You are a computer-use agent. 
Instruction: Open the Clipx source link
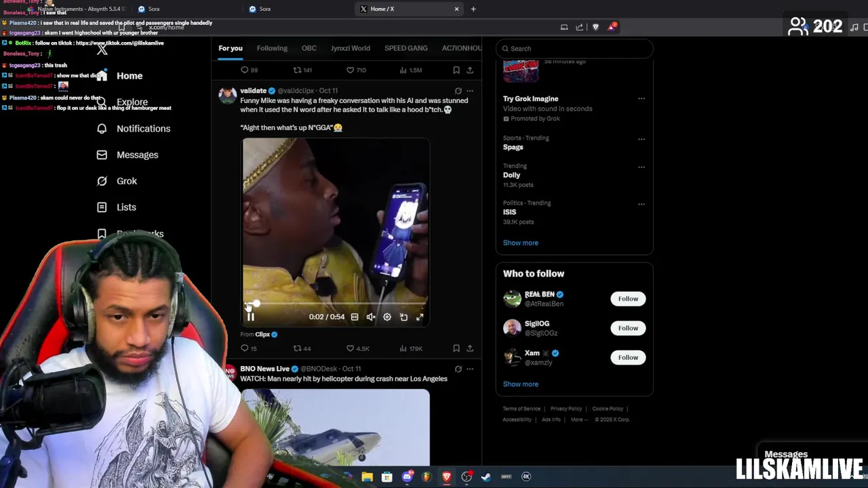tap(262, 334)
